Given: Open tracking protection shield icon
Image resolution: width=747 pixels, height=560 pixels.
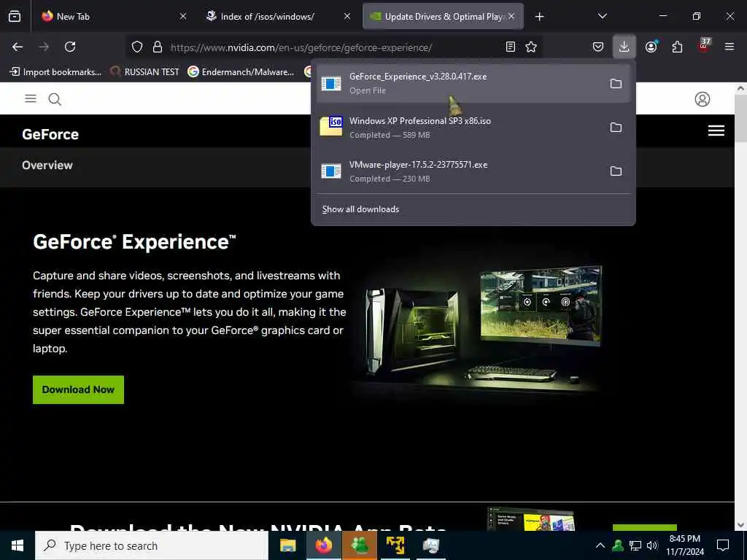Looking at the screenshot, I should click(137, 47).
